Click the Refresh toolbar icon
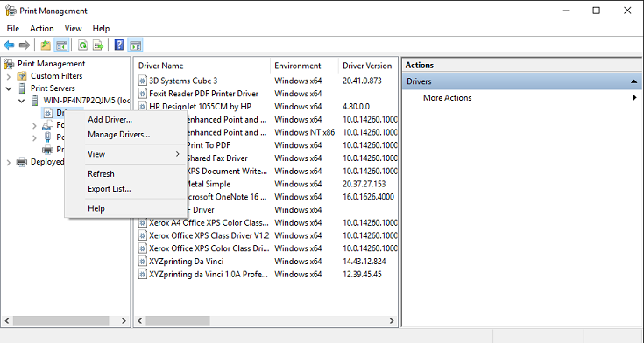644x343 pixels. click(82, 45)
